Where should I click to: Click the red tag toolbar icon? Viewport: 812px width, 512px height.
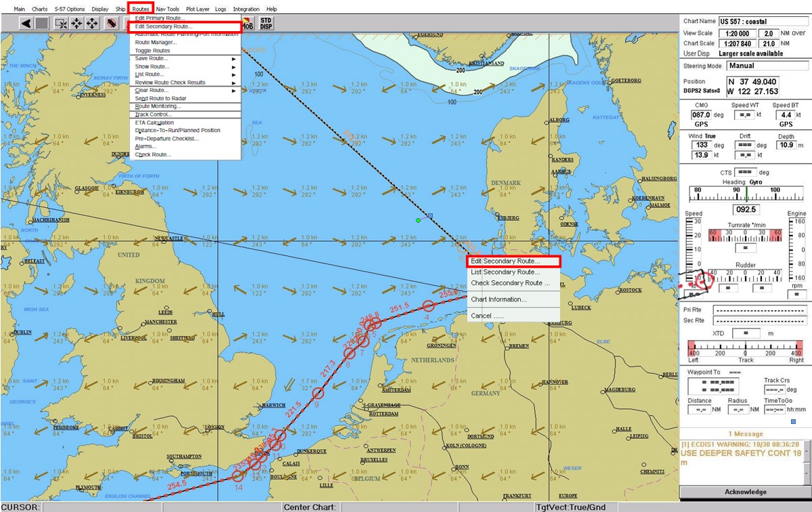click(112, 23)
